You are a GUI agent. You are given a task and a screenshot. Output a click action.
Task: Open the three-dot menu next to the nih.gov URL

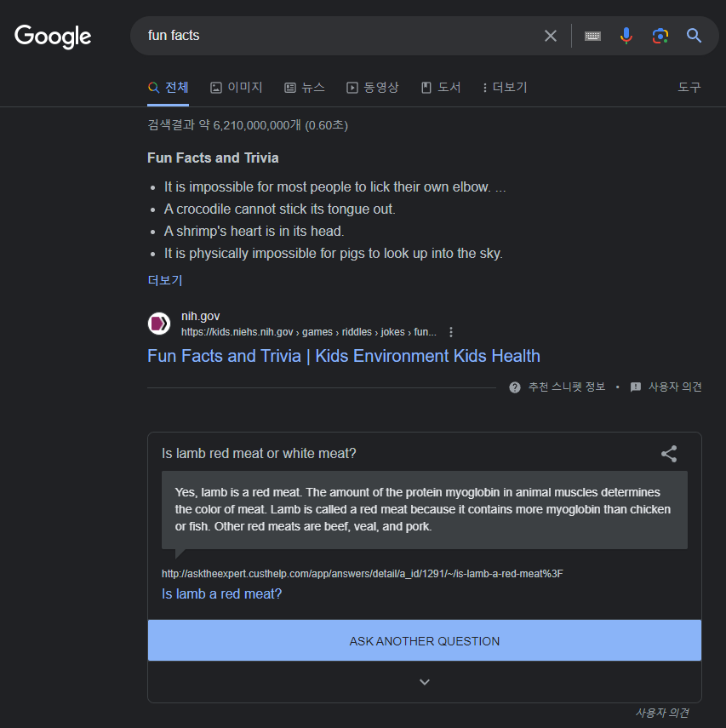click(x=451, y=332)
